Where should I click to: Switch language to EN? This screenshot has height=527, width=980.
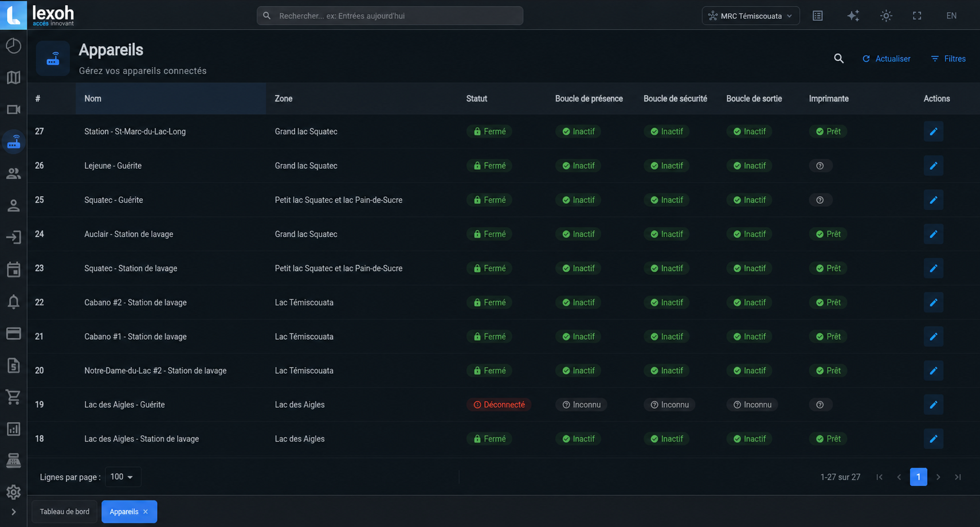[951, 16]
